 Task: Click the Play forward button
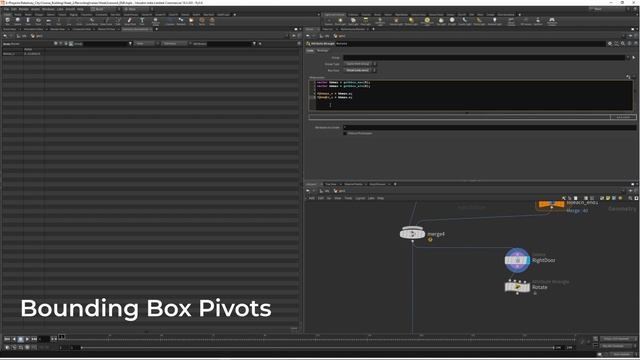pos(27,339)
